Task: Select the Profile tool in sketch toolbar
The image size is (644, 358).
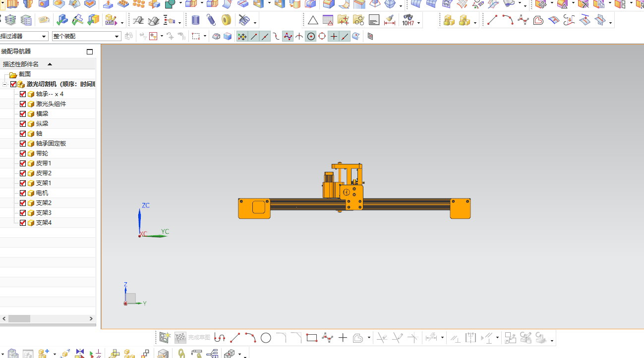Action: pyautogui.click(x=220, y=338)
